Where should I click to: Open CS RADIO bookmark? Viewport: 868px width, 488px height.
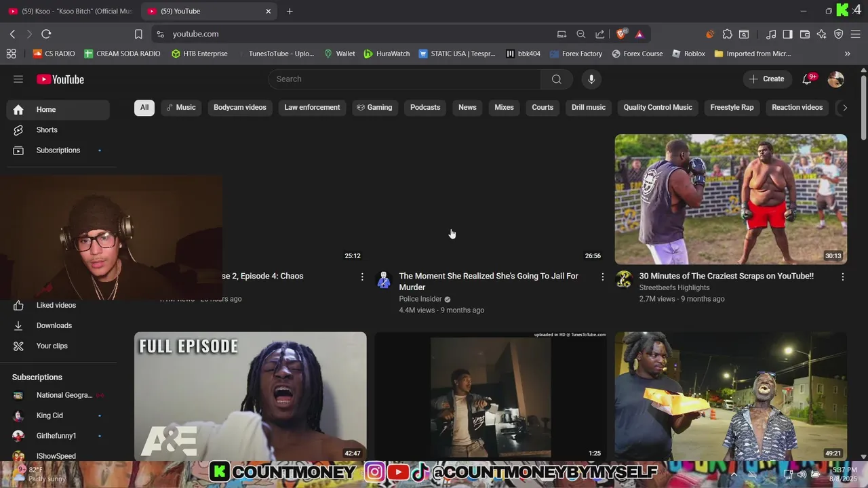[54, 54]
